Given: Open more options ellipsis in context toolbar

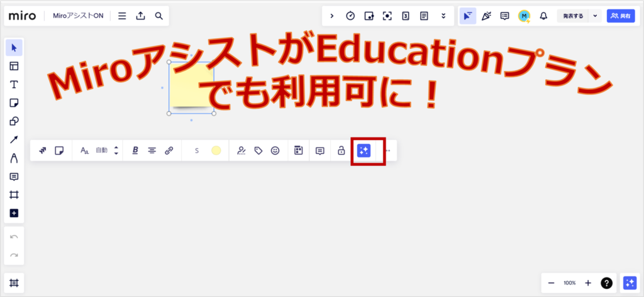Looking at the screenshot, I should (x=387, y=151).
